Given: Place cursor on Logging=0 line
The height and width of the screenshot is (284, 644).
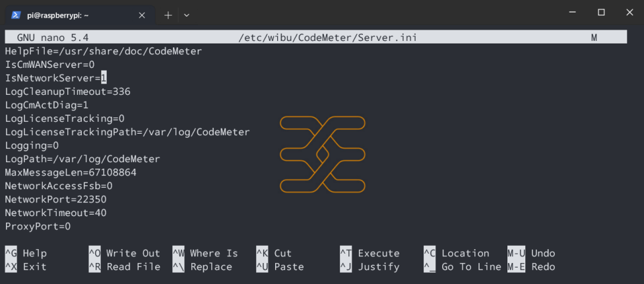Looking at the screenshot, I should (32, 146).
